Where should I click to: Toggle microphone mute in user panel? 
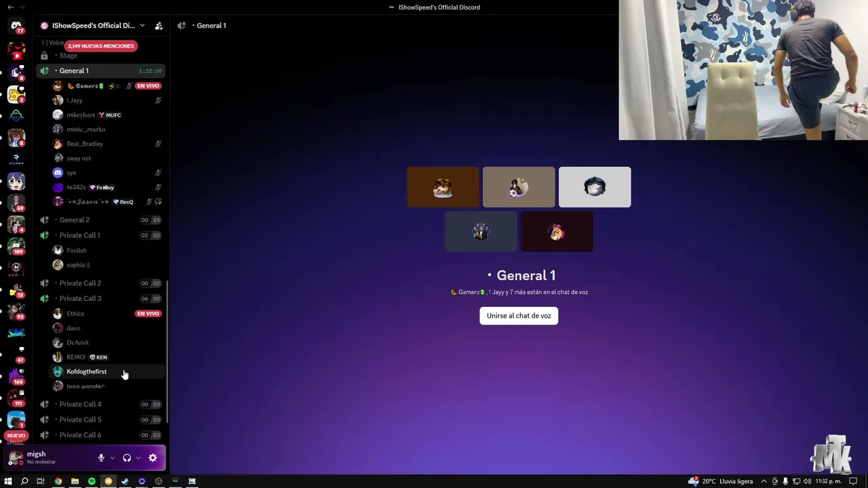coord(101,458)
